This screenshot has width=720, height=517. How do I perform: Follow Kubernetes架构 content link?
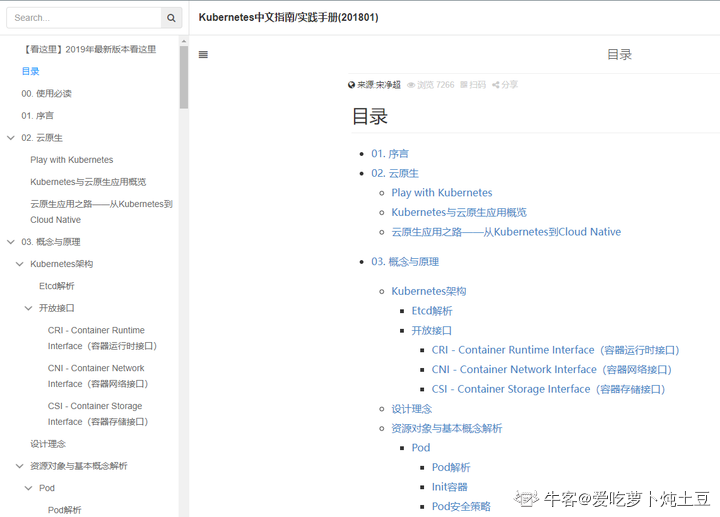(429, 291)
